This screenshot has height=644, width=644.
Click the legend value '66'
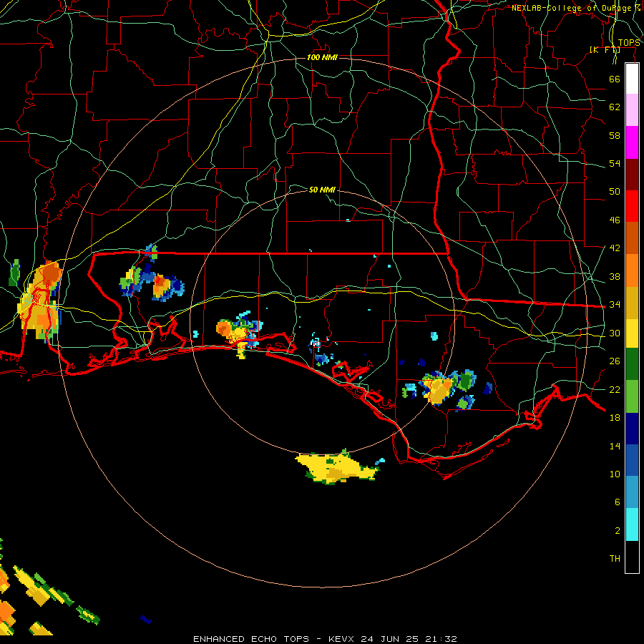point(615,79)
